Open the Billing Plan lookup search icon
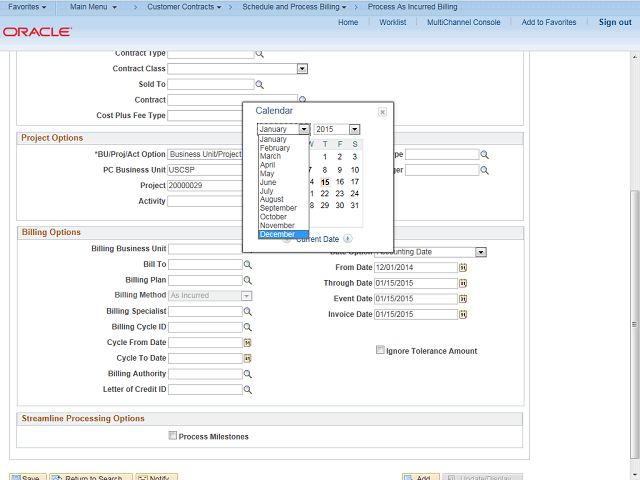This screenshot has width=640, height=480. [x=248, y=281]
